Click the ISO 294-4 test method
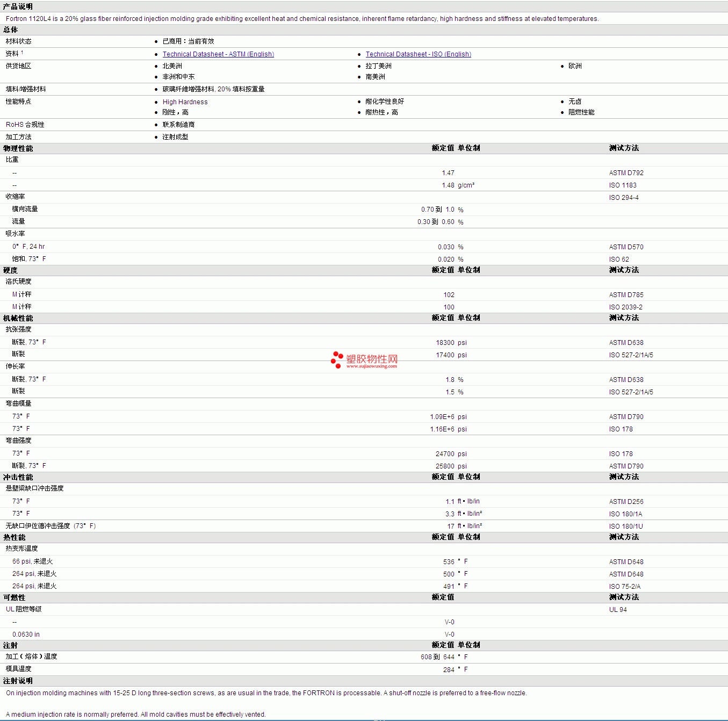The image size is (728, 721). 624,198
